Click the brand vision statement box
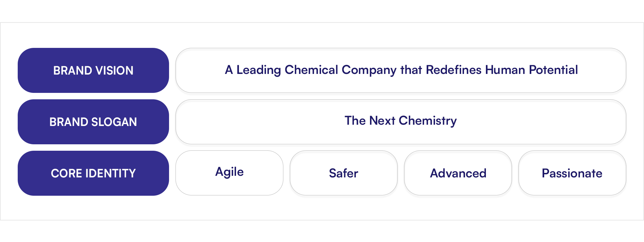644x242 pixels. click(401, 70)
